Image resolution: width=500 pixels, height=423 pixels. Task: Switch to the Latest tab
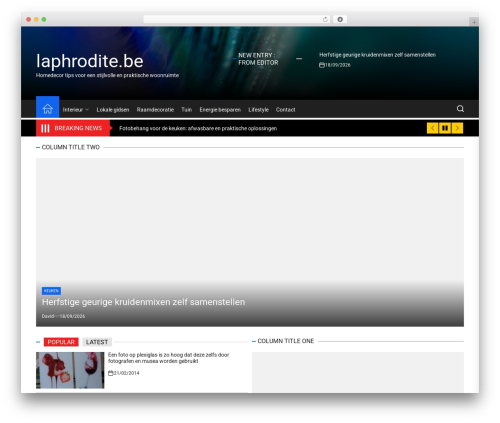97,342
